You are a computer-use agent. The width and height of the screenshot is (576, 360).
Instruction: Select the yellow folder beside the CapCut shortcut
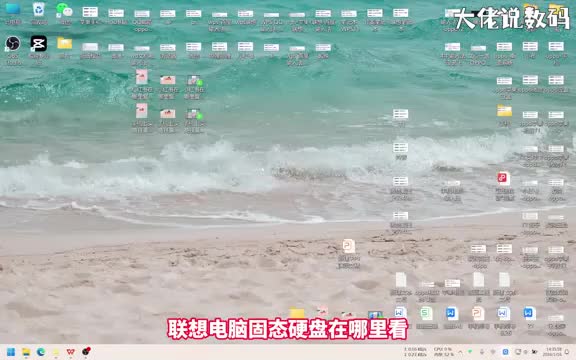pos(65,43)
